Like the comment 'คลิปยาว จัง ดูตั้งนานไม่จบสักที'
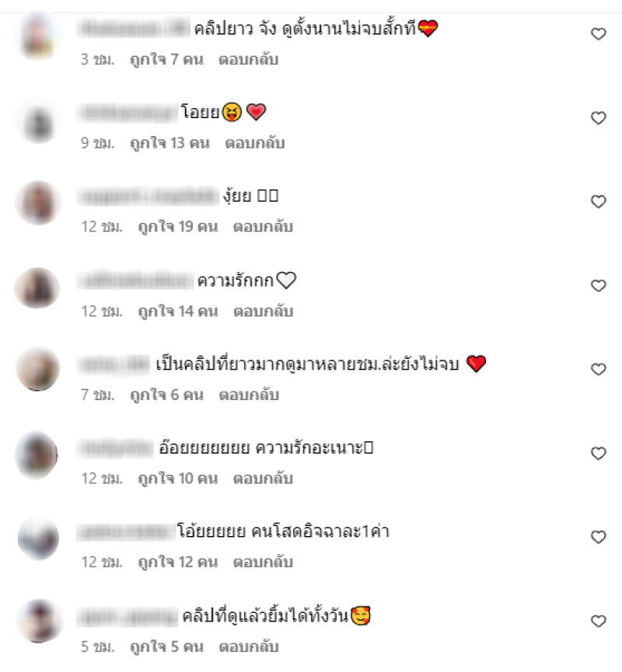 (599, 34)
